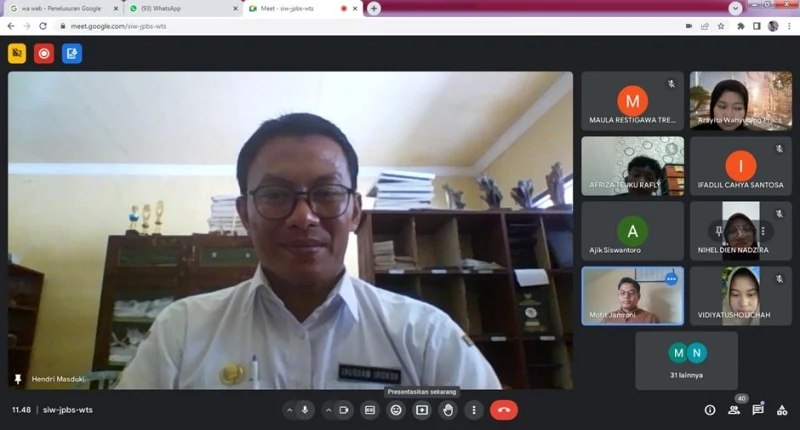Open Chrome side panel icon
800x430 pixels.
[x=757, y=26]
